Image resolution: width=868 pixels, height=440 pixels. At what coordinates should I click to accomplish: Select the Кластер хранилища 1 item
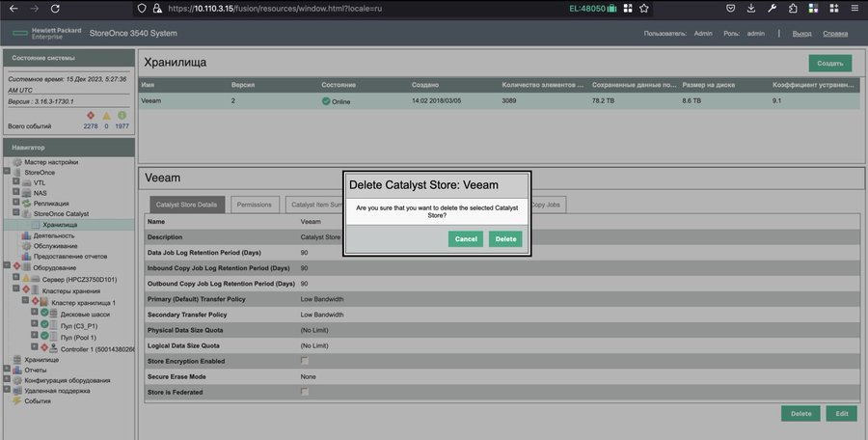pos(83,303)
